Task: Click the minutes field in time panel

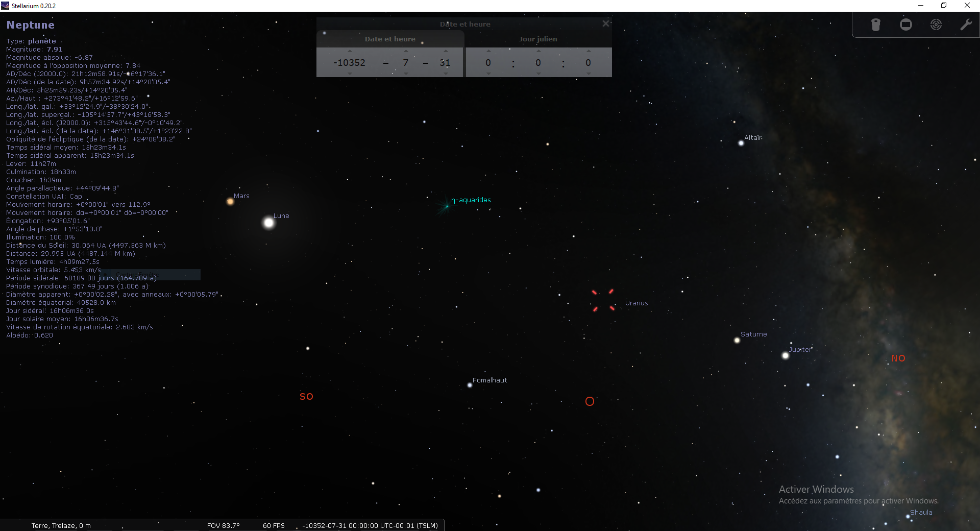Action: point(538,62)
